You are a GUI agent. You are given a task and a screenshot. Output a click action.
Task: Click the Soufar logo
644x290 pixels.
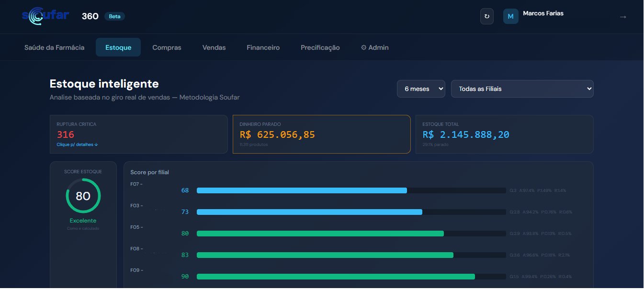46,16
